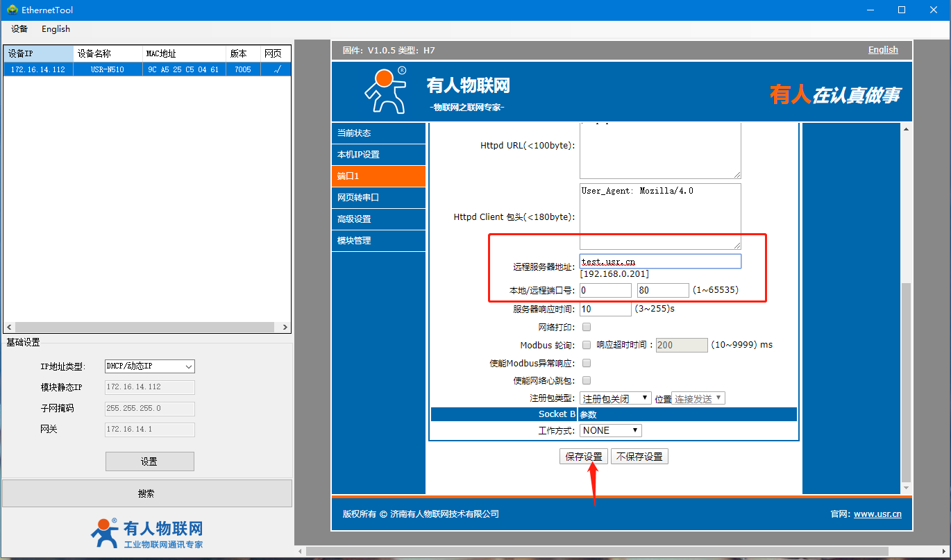Click the left scroll arrow of device list

(x=9, y=327)
